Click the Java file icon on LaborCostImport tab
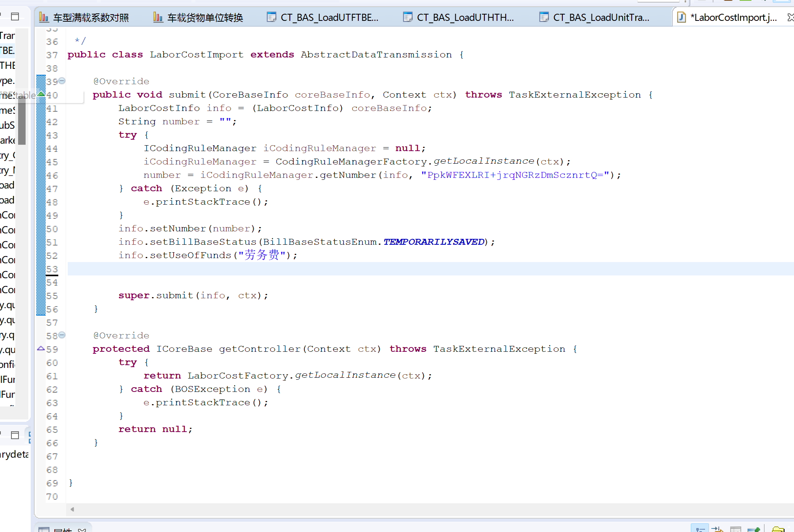The width and height of the screenshot is (794, 532). pos(681,17)
